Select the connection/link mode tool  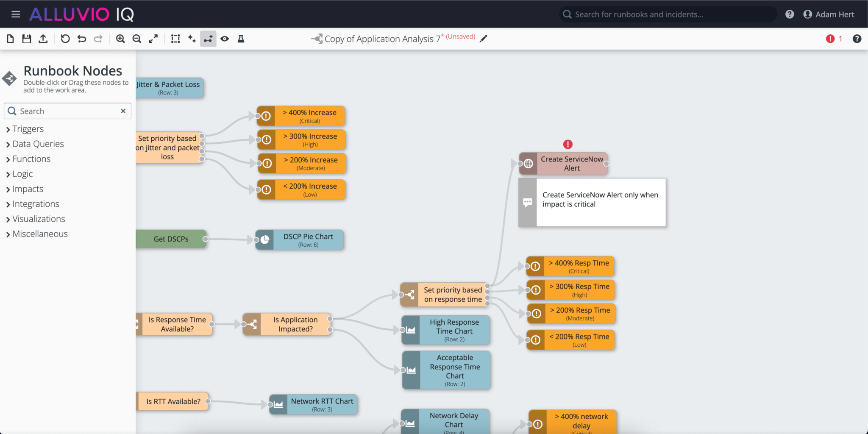pos(208,39)
